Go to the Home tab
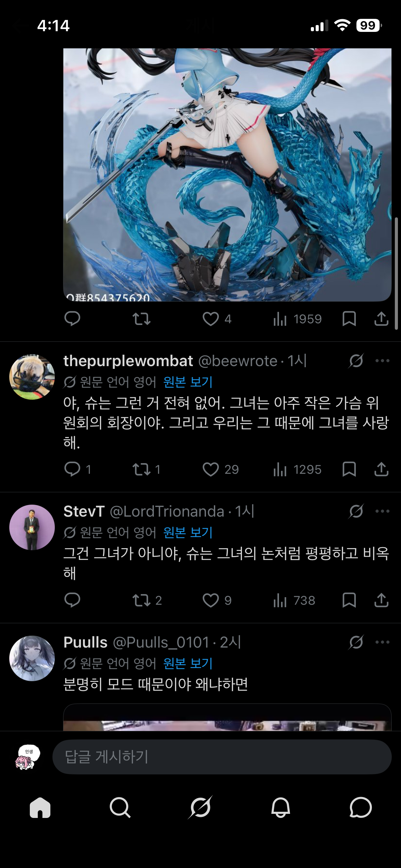This screenshot has height=868, width=401. coord(40,808)
